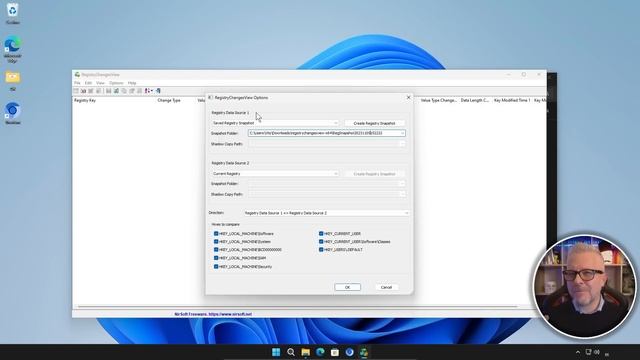Screen dimensions: 640x360
Task: Click the main window horizontal scrollbar
Action: point(297,307)
